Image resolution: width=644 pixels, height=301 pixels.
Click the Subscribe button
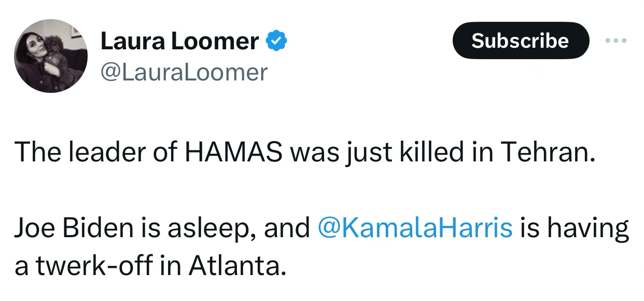521,40
